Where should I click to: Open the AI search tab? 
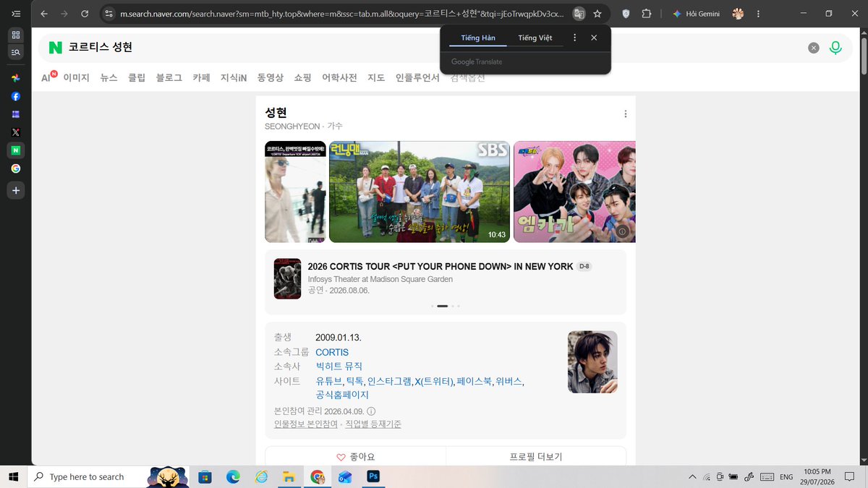click(48, 77)
